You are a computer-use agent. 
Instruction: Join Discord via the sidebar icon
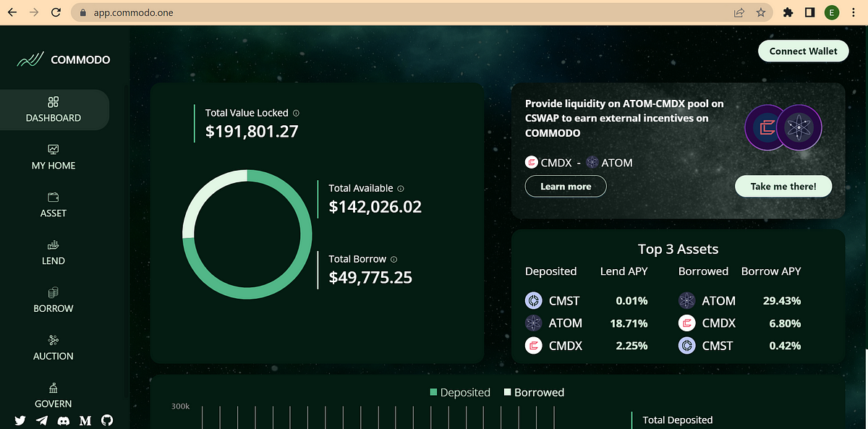63,420
